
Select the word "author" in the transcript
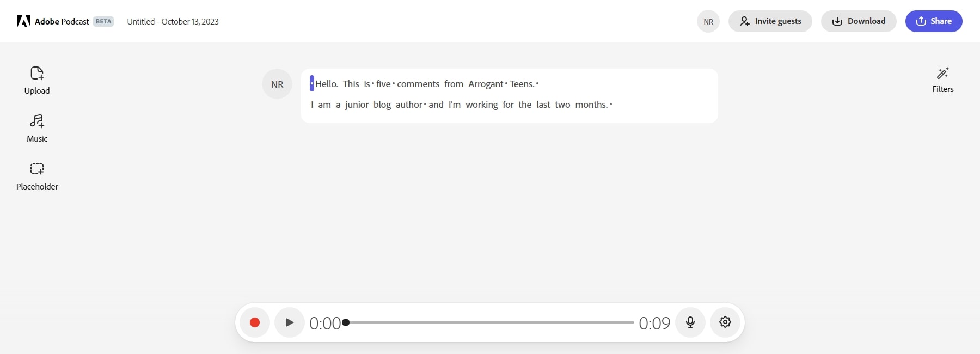click(x=409, y=105)
